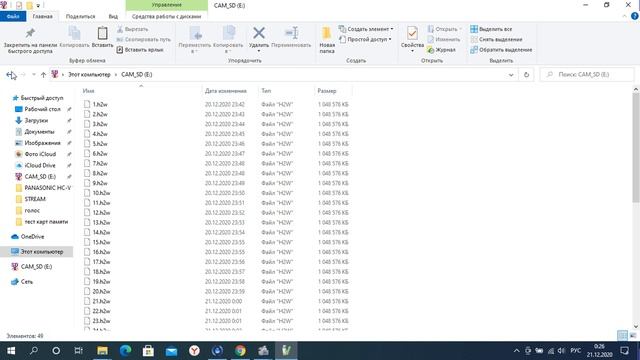Collapse the ribbon chevron
This screenshot has height=360, width=640.
624,16
